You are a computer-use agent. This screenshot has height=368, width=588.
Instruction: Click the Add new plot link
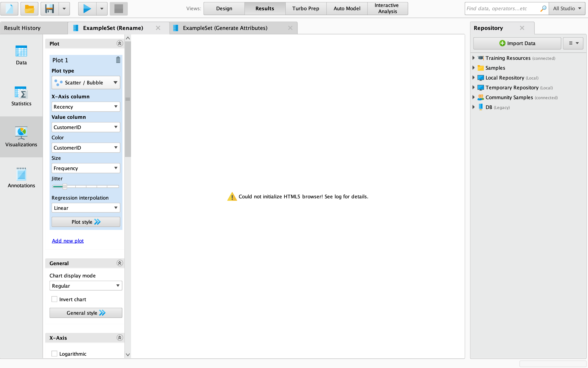tap(68, 241)
